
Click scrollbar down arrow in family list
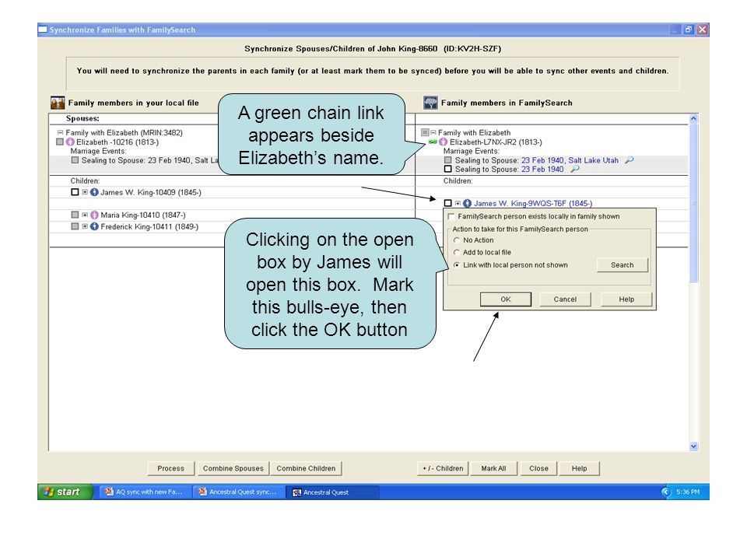point(693,446)
